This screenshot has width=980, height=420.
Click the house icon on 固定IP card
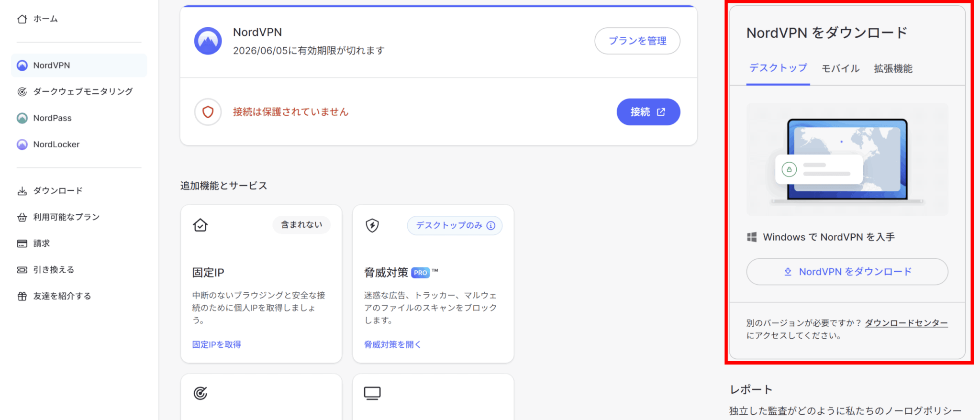(200, 225)
